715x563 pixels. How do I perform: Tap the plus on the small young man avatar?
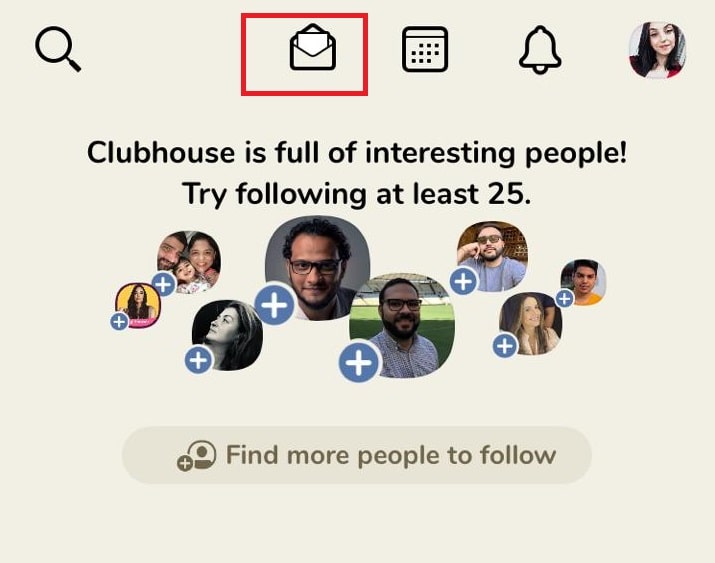[x=565, y=299]
